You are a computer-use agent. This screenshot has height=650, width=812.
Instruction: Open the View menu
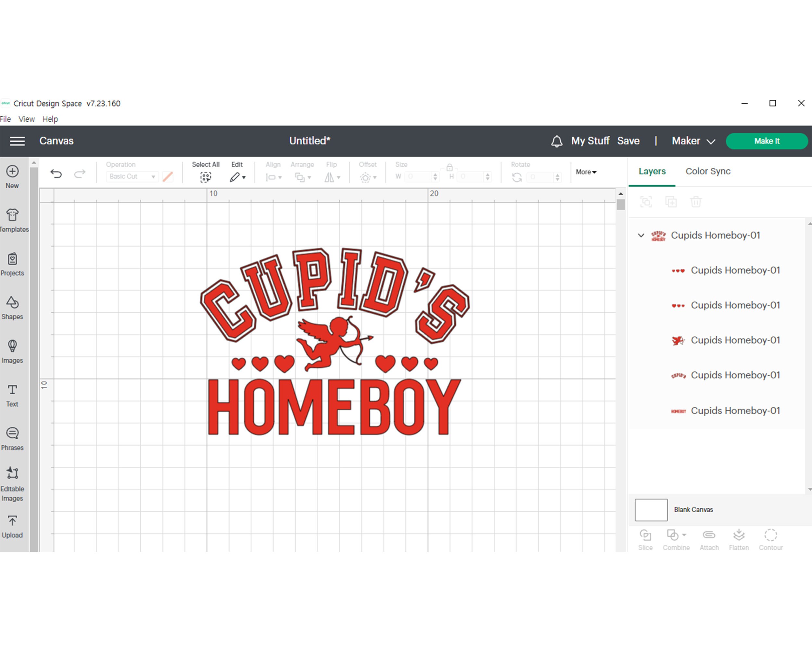click(x=26, y=119)
